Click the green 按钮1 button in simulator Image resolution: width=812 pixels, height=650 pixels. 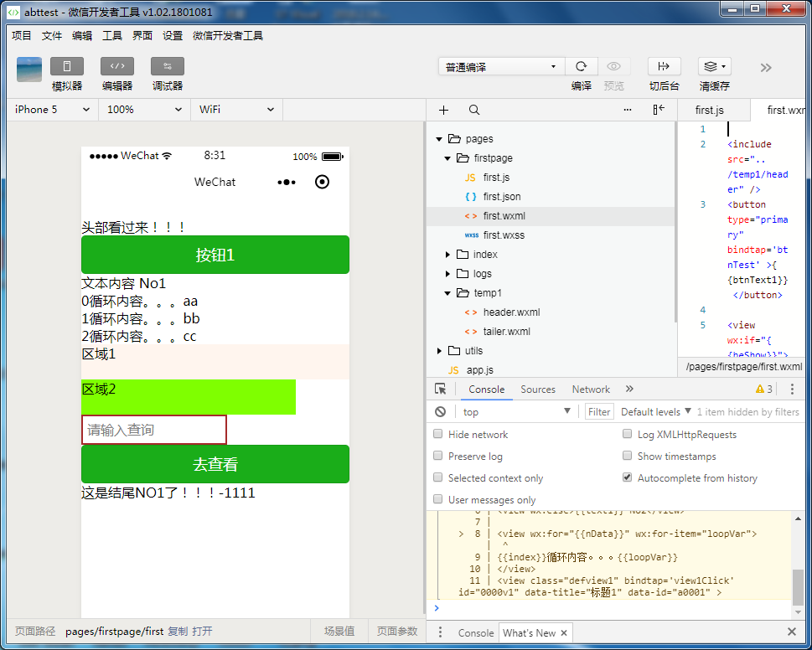215,255
